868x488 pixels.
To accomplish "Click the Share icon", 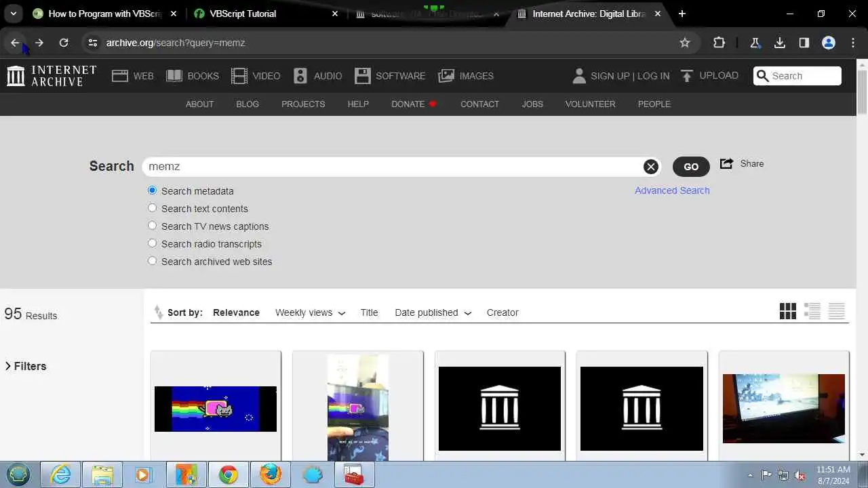I will click(726, 163).
